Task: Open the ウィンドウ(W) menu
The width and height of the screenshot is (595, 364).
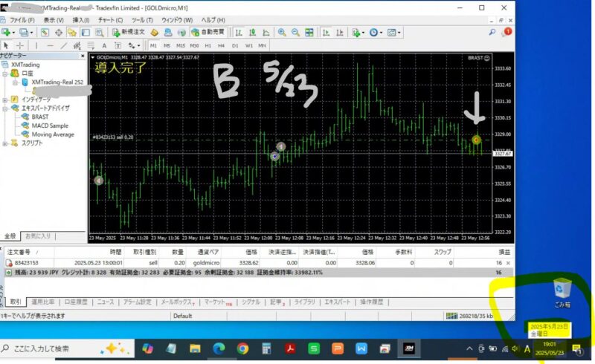Action: point(177,20)
